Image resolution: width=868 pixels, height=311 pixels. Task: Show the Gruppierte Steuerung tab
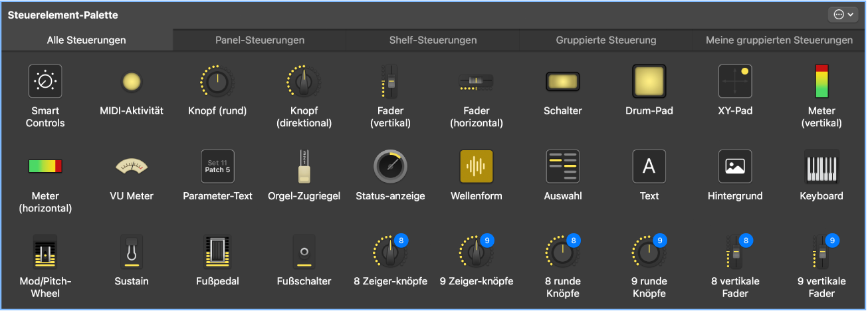tap(606, 41)
